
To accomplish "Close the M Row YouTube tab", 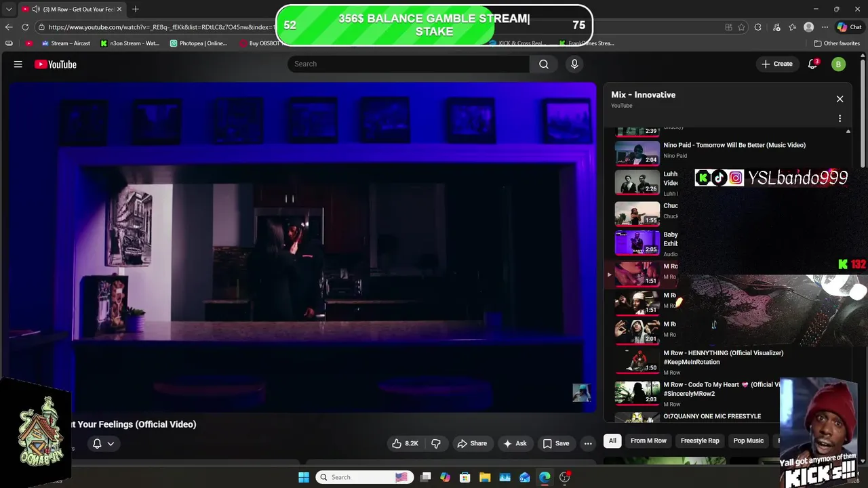I will click(x=119, y=9).
